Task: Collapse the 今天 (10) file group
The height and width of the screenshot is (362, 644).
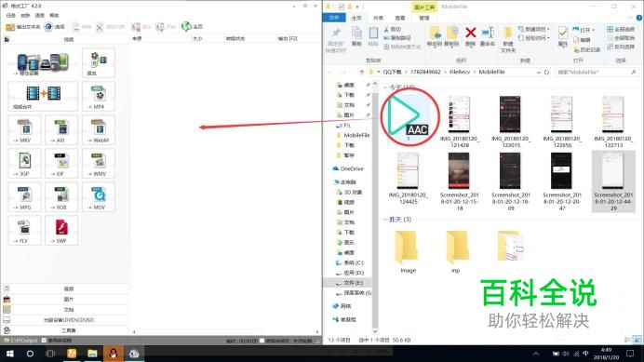Action: coord(385,87)
